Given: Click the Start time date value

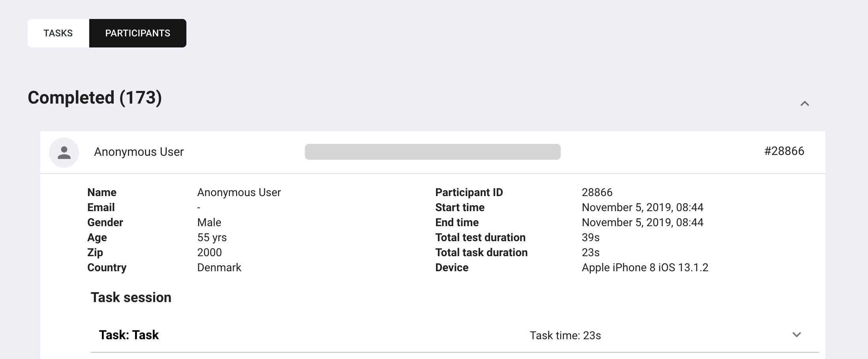Looking at the screenshot, I should (x=643, y=208).
